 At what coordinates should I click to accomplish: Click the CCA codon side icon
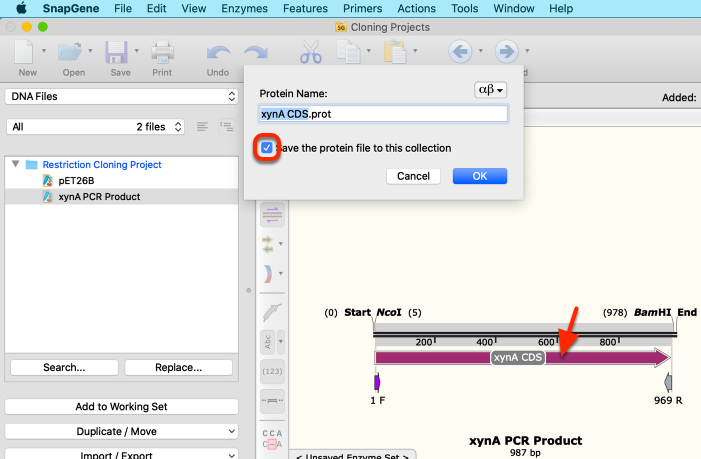272,438
